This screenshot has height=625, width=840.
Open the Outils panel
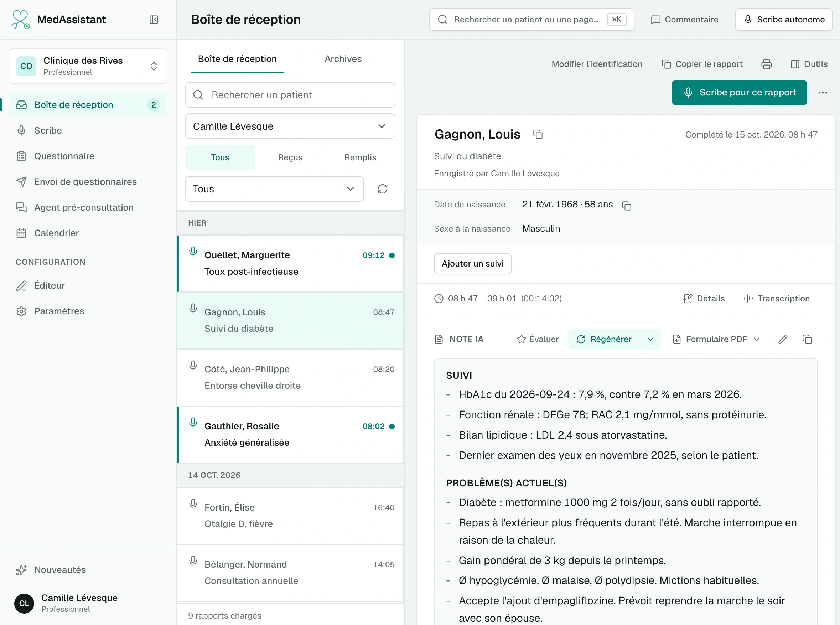(x=809, y=64)
